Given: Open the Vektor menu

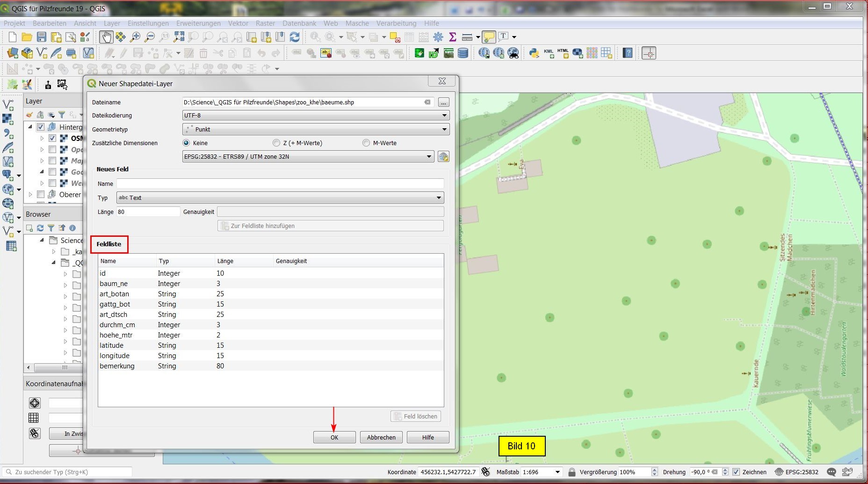Looking at the screenshot, I should click(x=238, y=23).
